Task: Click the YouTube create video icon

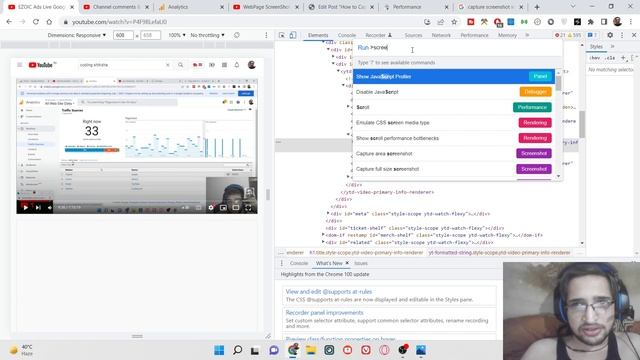Action: 212,65
